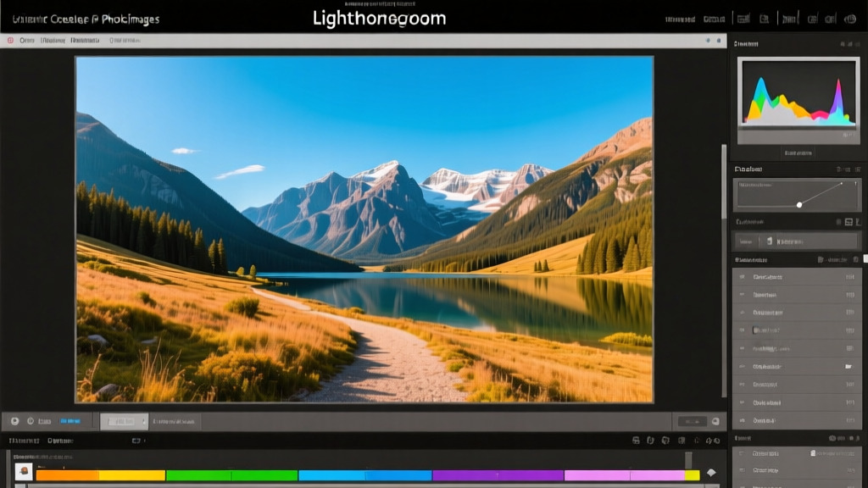
Task: Click the white folder icon in the panel list
Action: 849,366
